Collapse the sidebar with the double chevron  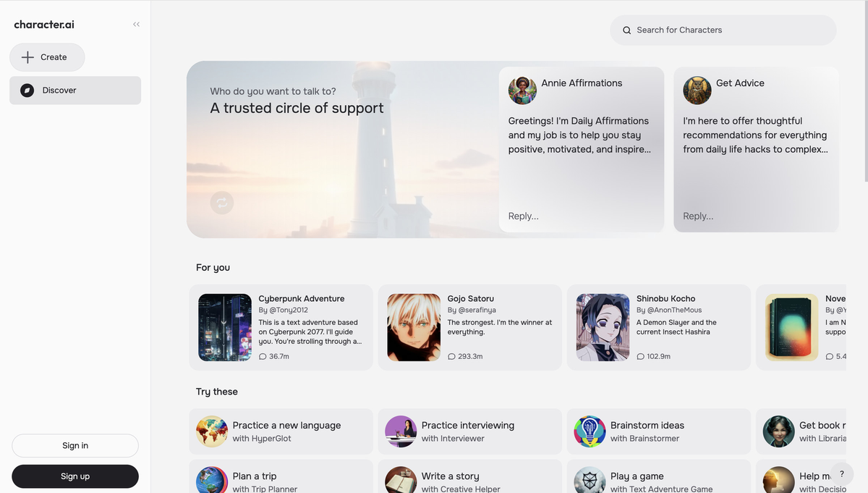point(136,25)
